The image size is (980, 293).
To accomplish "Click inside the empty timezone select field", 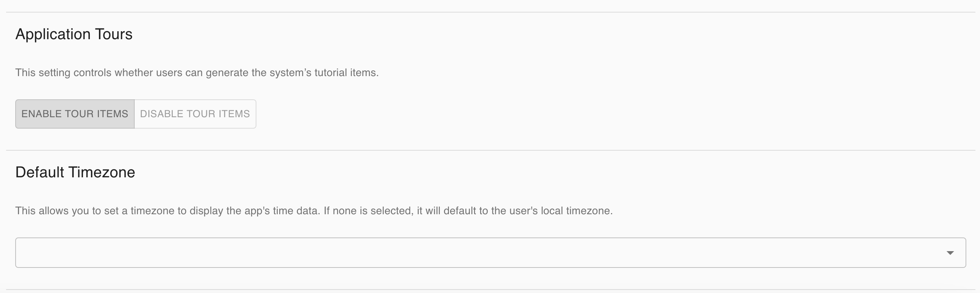I will 457,253.
